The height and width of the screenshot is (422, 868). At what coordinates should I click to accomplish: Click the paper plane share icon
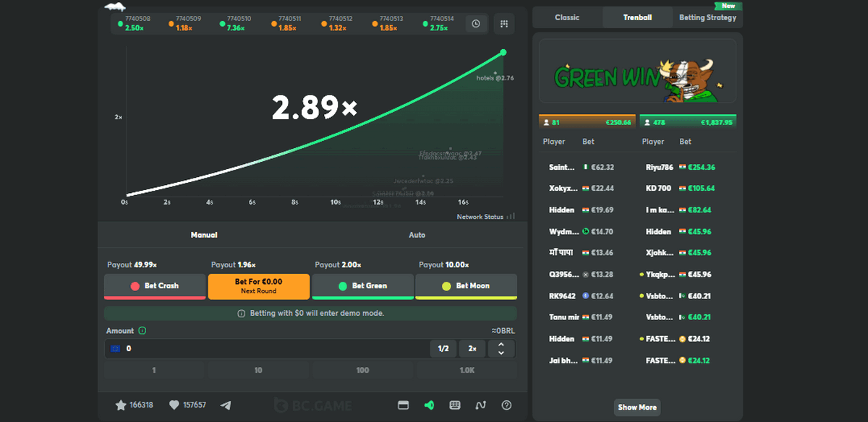click(x=226, y=405)
